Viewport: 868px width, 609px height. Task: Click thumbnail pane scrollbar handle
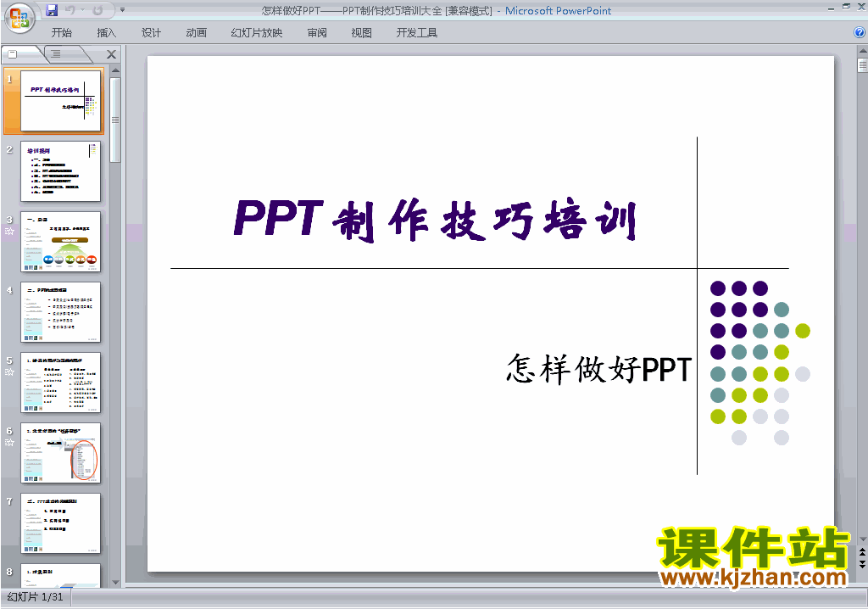pos(115,120)
